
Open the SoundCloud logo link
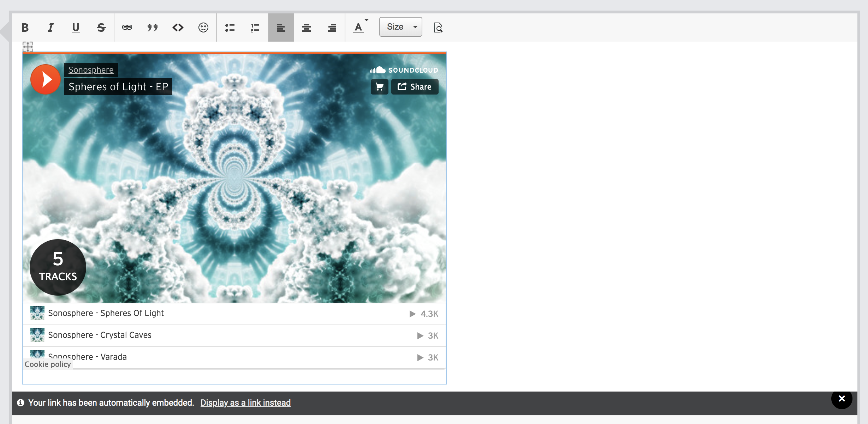pos(404,70)
